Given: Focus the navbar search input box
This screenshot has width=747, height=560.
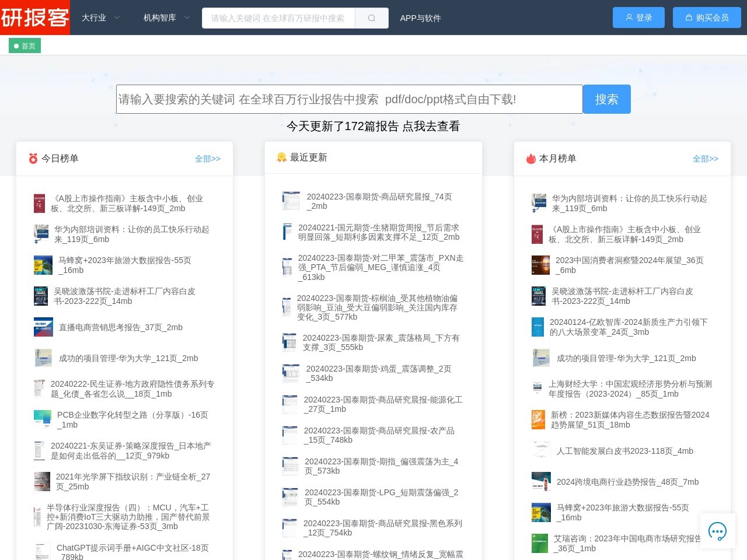Looking at the screenshot, I should tap(278, 18).
